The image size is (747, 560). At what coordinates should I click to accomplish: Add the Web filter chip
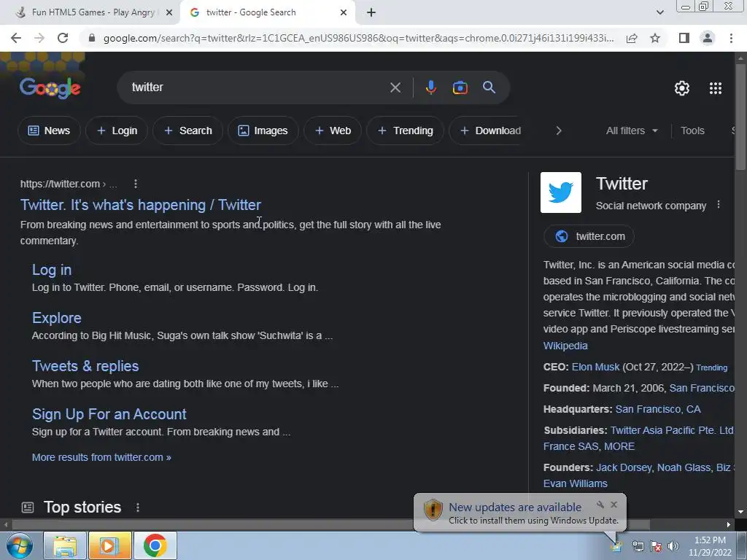pyautogui.click(x=333, y=131)
